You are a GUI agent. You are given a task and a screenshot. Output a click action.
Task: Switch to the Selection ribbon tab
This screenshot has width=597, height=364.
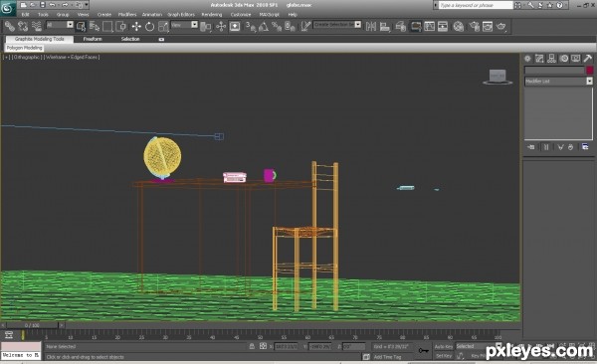(130, 39)
